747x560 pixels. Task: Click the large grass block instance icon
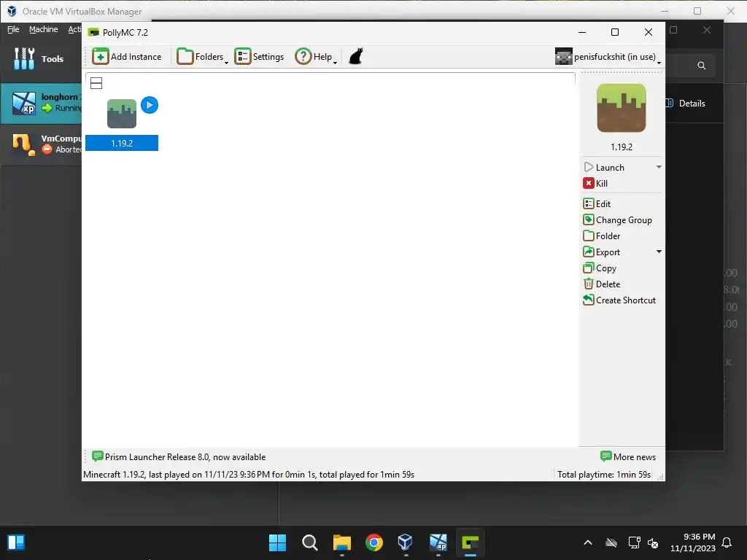pyautogui.click(x=622, y=108)
